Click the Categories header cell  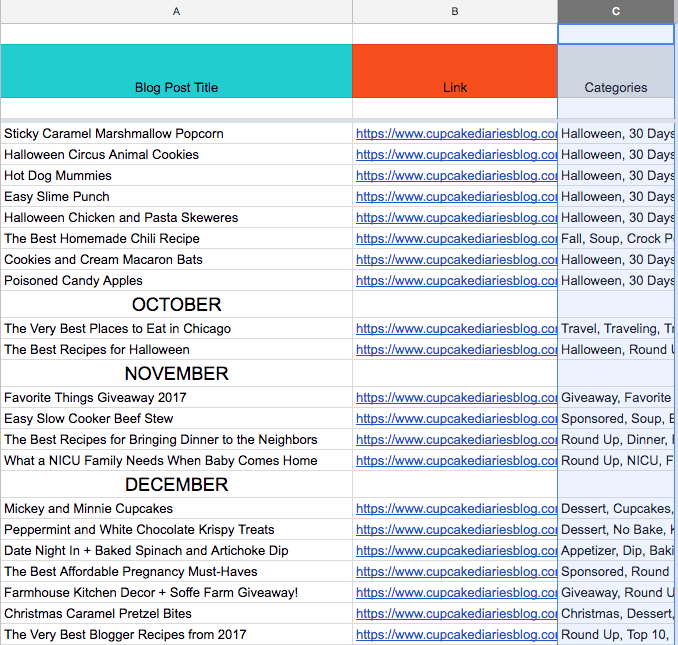(x=616, y=71)
